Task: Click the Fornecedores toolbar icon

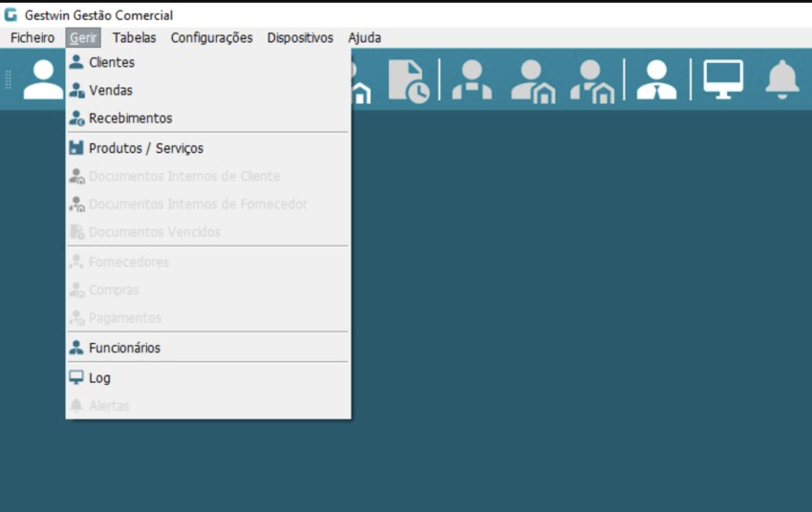Action: point(473,80)
